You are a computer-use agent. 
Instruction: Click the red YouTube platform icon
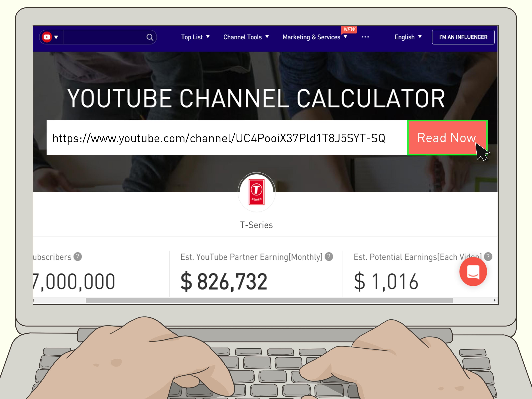click(x=47, y=37)
